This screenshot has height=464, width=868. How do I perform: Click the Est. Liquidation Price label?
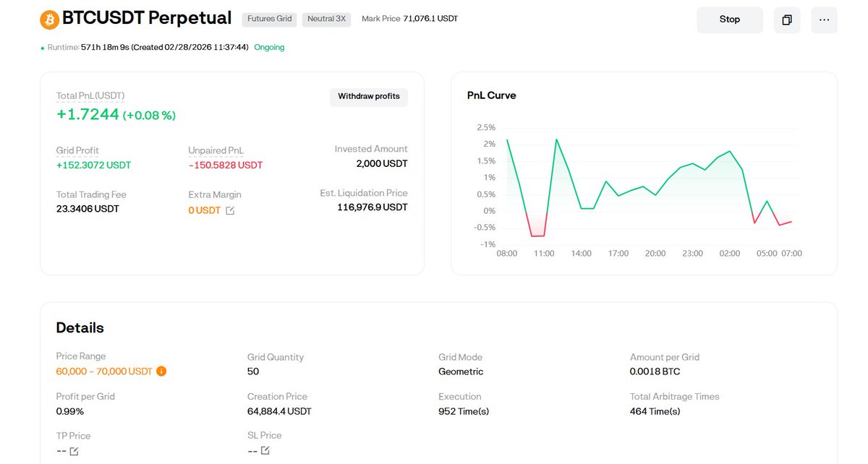[x=364, y=193]
